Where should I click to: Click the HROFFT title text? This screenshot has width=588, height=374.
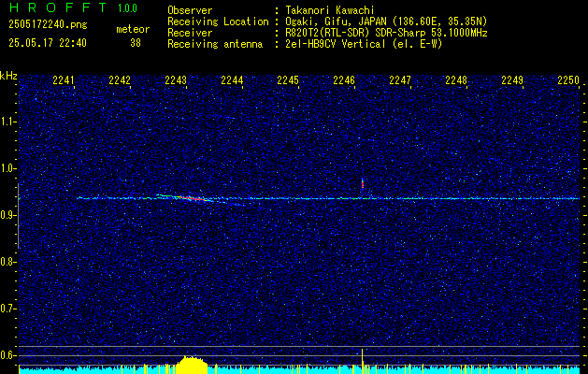pos(58,7)
